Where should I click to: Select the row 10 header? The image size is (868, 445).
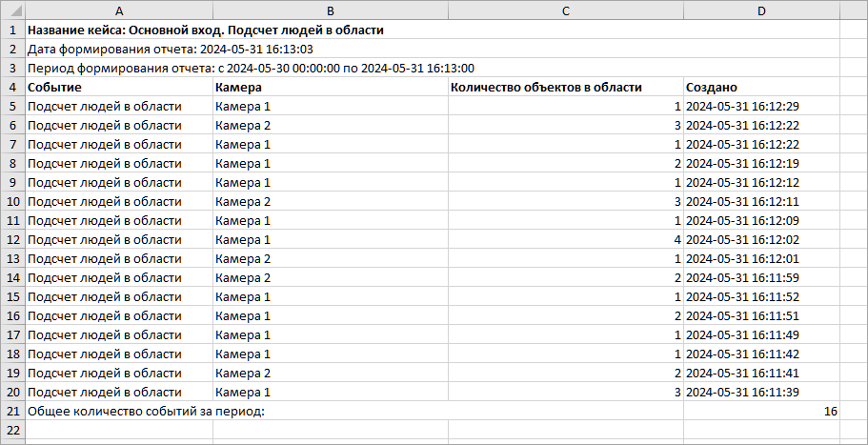click(12, 201)
